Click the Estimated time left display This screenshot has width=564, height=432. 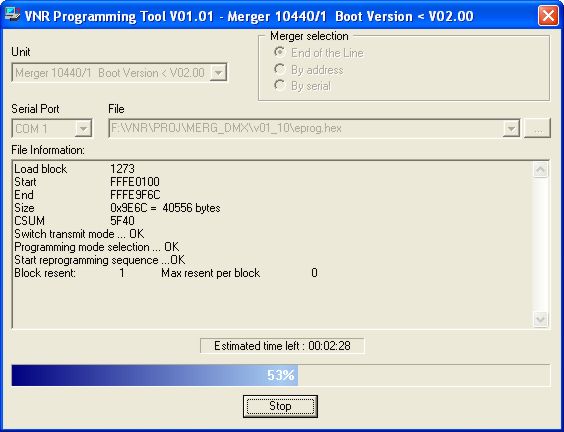point(282,346)
